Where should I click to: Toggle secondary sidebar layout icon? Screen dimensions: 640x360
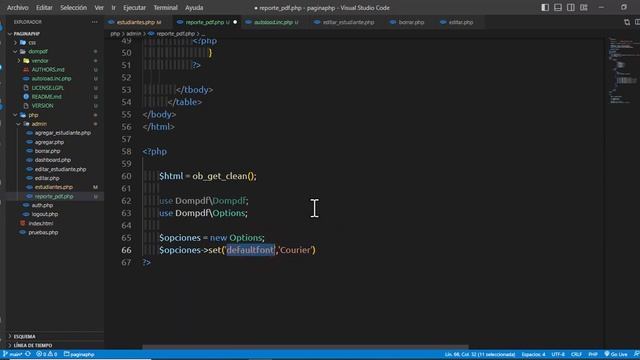coord(571,7)
